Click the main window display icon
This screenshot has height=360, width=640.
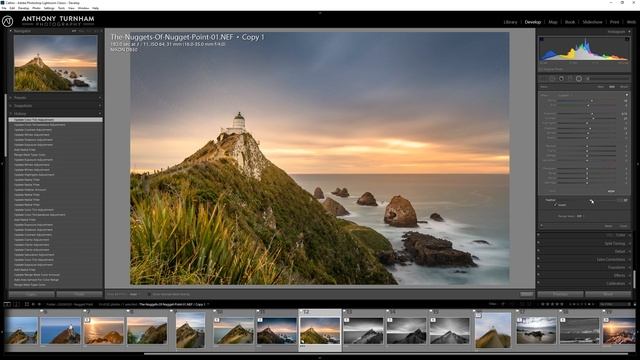tap(7, 304)
